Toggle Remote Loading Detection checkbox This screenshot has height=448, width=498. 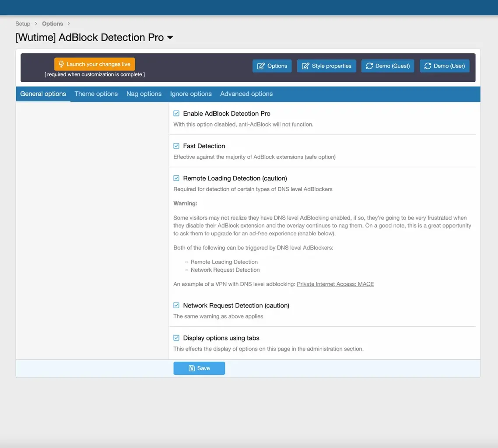tap(176, 178)
